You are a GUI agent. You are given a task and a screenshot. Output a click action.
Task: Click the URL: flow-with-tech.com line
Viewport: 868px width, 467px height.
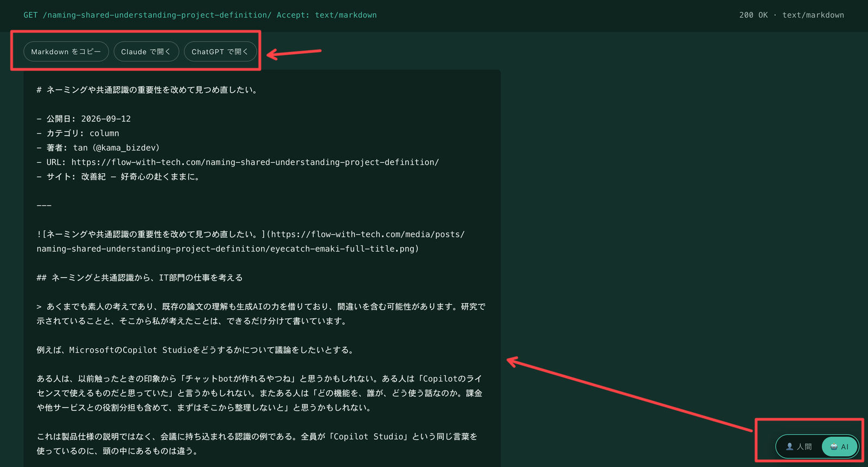click(238, 162)
